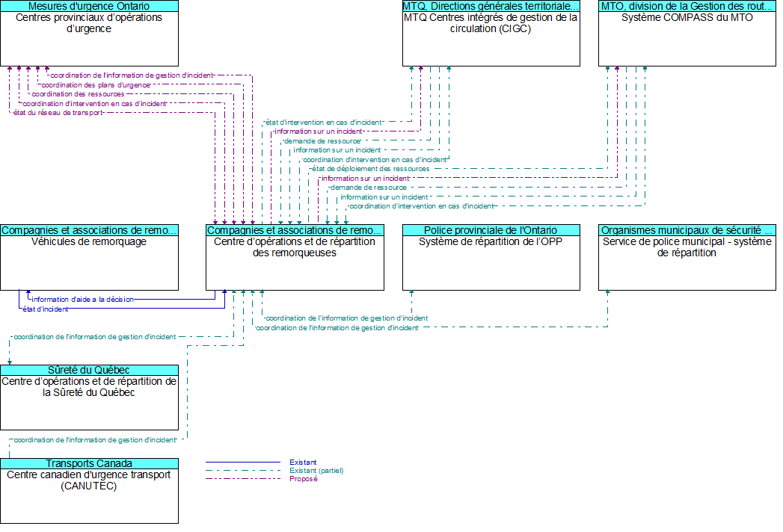
Task: Click the 'coordination des plans d'urgence' flow label
Action: tap(95, 85)
